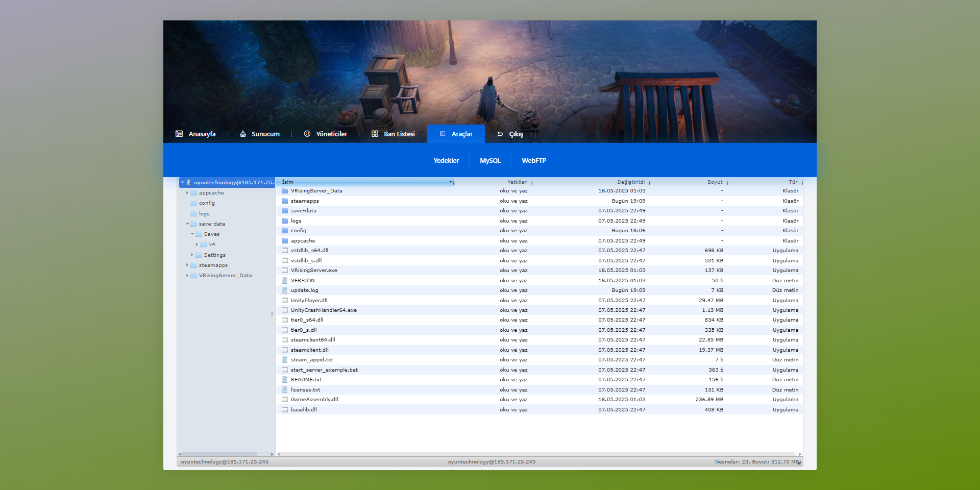Click the VRisingServer.exe file icon in list

point(285,271)
